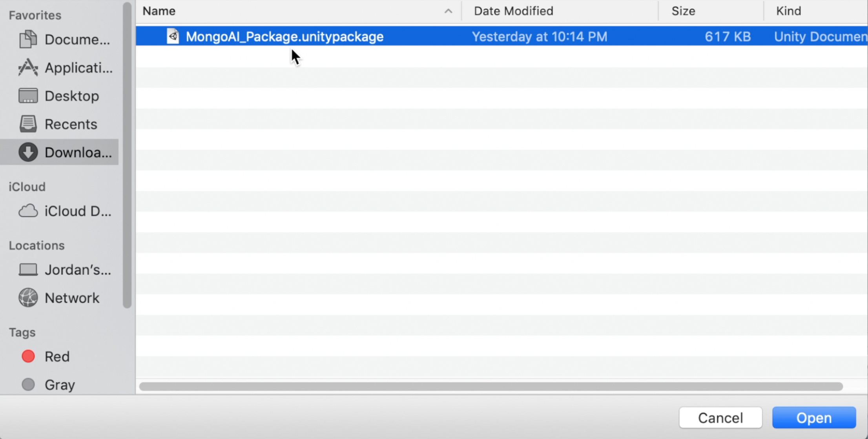Filter by the Red tag dot
The width and height of the screenshot is (868, 439).
click(28, 356)
